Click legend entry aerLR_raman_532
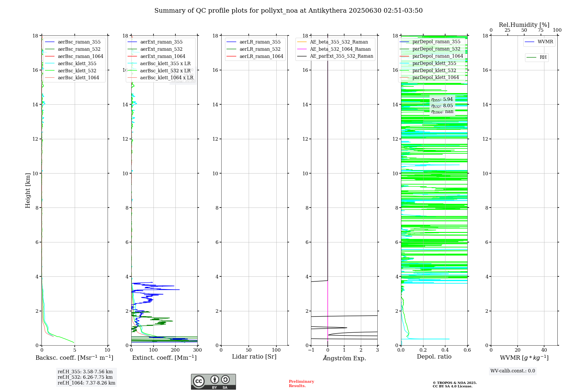 pos(260,49)
